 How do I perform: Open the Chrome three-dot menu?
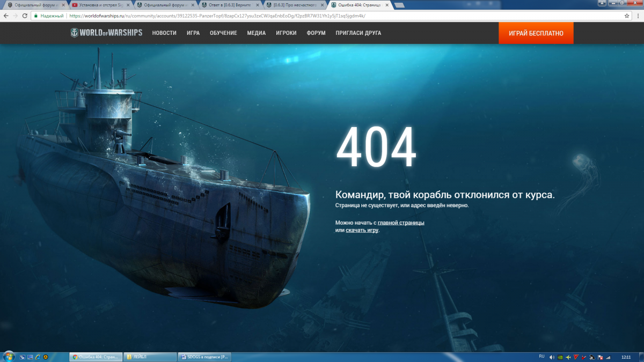pos(637,16)
